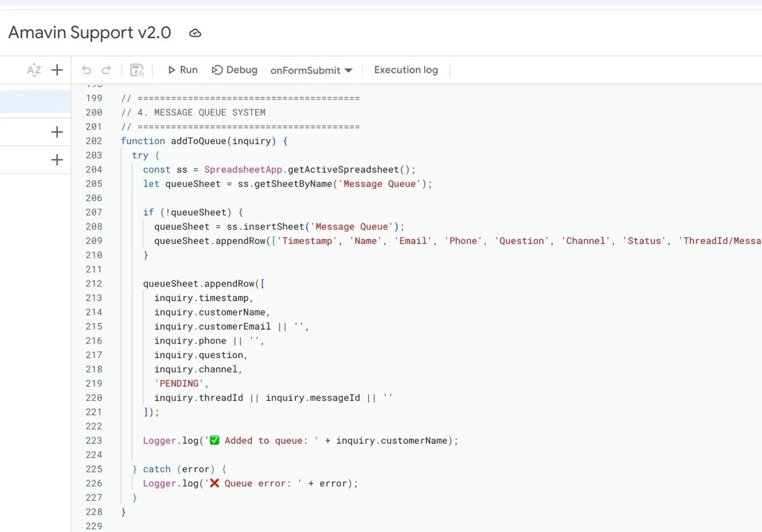Click the 'PENDING' string literal

(x=179, y=384)
